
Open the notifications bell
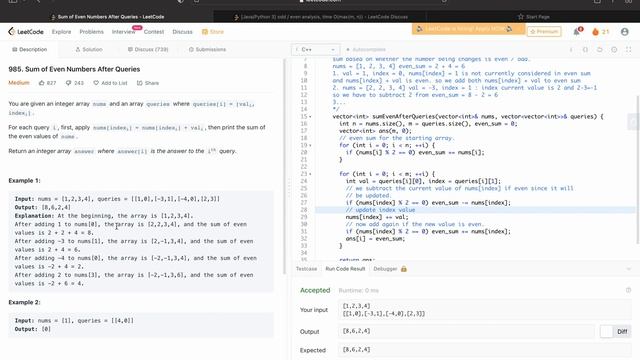click(x=577, y=31)
